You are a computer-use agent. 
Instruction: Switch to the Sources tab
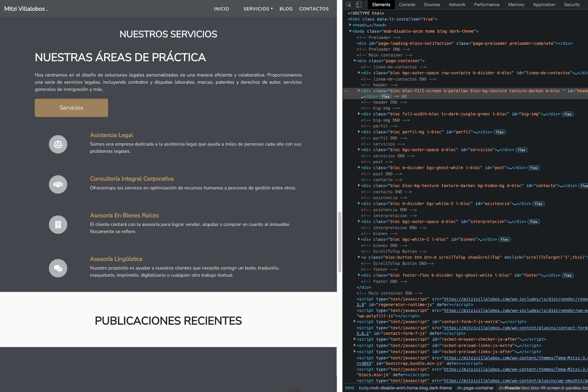432,5
